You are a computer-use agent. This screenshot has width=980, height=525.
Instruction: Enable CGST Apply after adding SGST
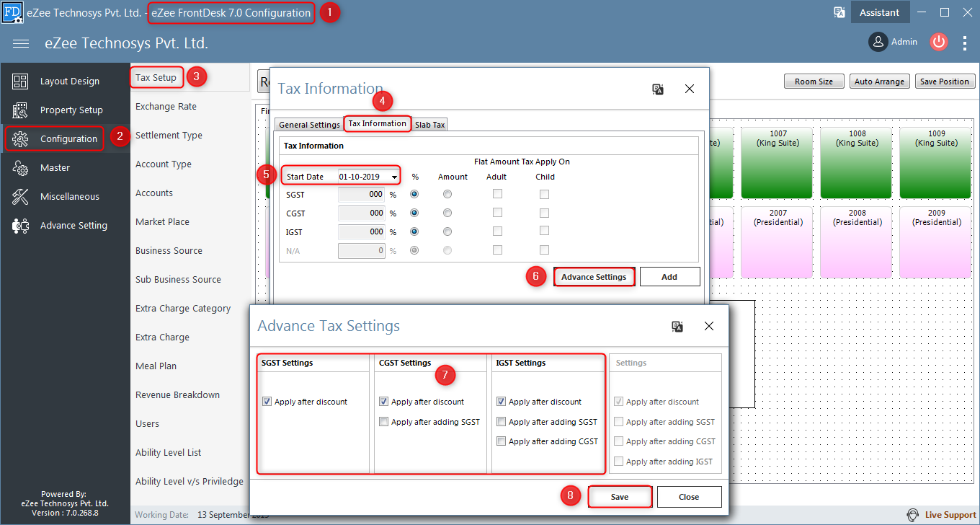[x=384, y=422]
